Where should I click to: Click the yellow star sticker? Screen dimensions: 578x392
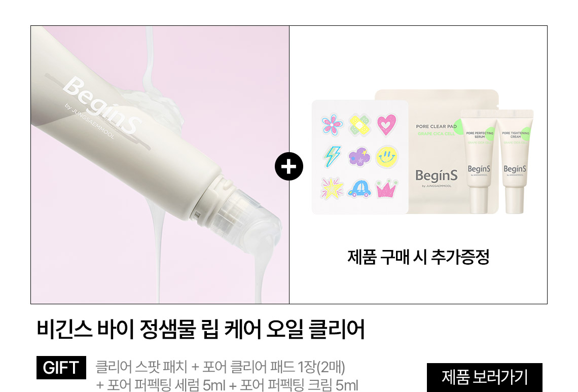(332, 189)
